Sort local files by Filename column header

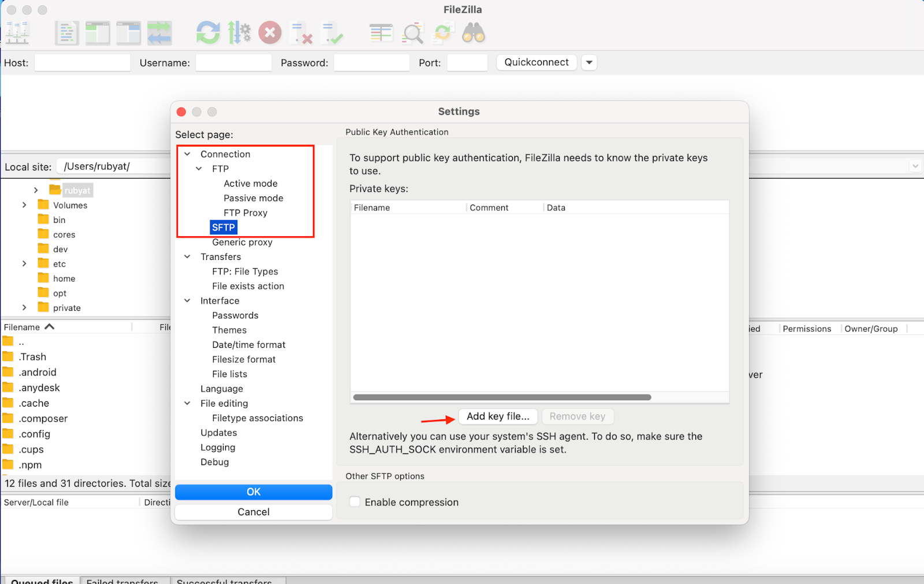pyautogui.click(x=66, y=327)
